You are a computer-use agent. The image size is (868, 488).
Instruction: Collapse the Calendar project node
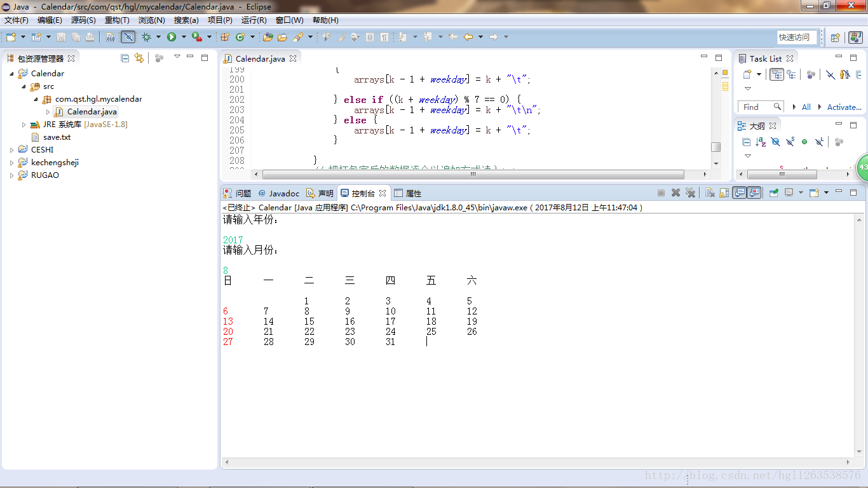(11, 74)
